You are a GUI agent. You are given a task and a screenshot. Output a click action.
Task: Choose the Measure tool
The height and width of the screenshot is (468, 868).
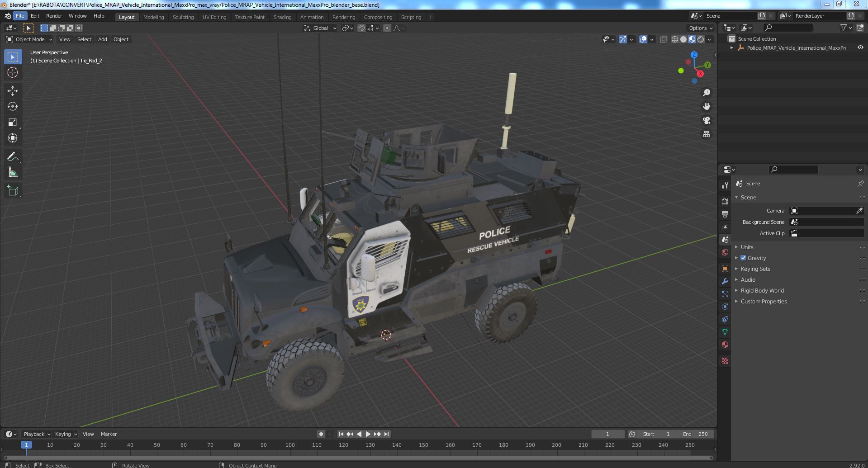(x=13, y=172)
